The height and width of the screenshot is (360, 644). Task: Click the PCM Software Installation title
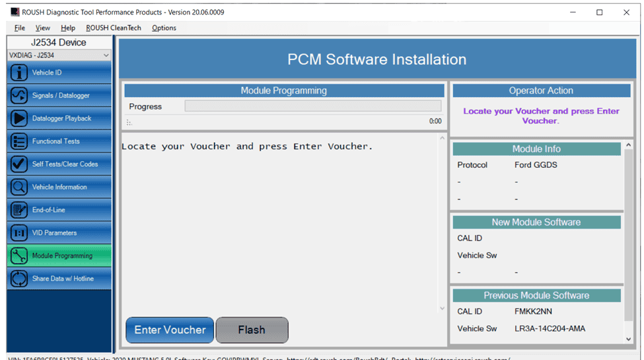click(x=376, y=59)
